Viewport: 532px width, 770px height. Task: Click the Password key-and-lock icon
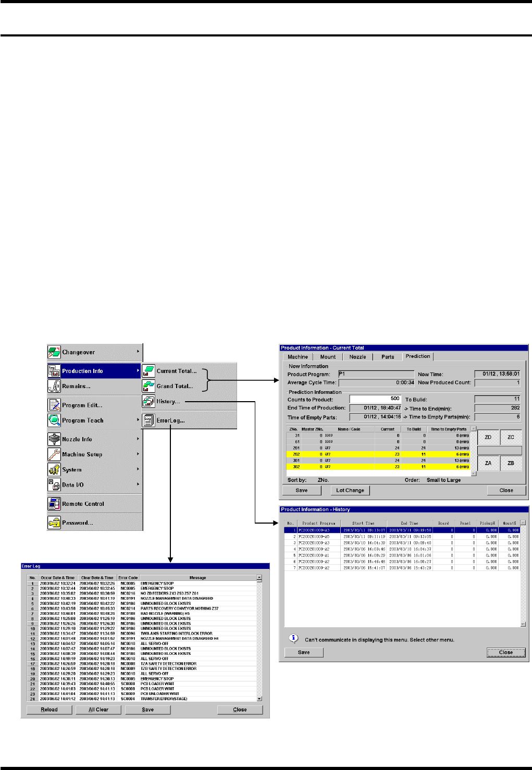pyautogui.click(x=54, y=523)
